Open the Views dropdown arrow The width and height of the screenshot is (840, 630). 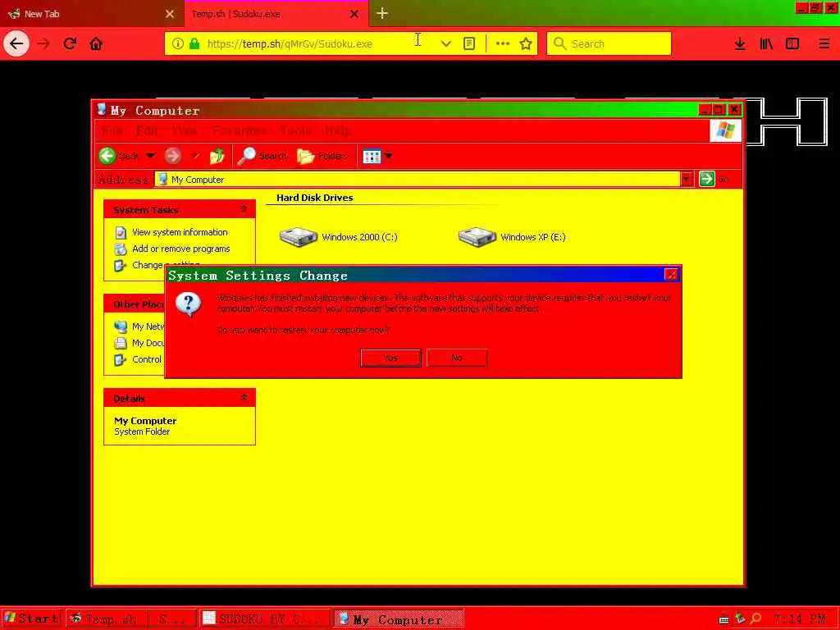pos(389,156)
